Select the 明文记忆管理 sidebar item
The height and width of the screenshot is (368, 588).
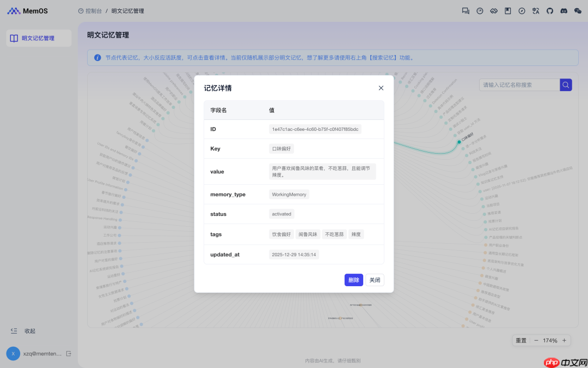click(38, 38)
